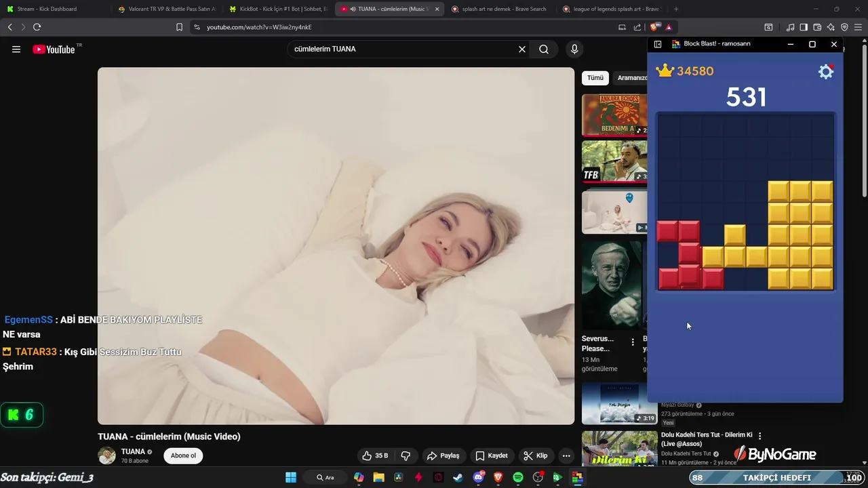868x488 pixels.
Task: Open the Windows Start menu
Action: 291,477
